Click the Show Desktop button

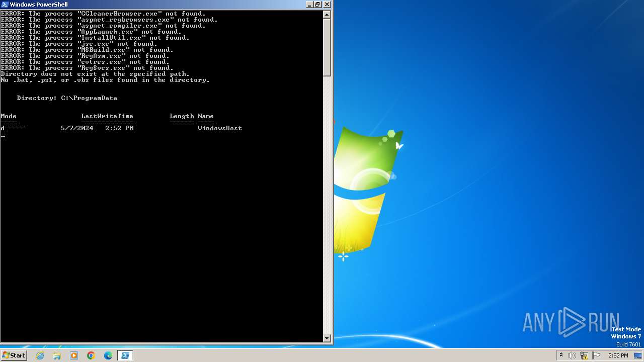(x=638, y=355)
